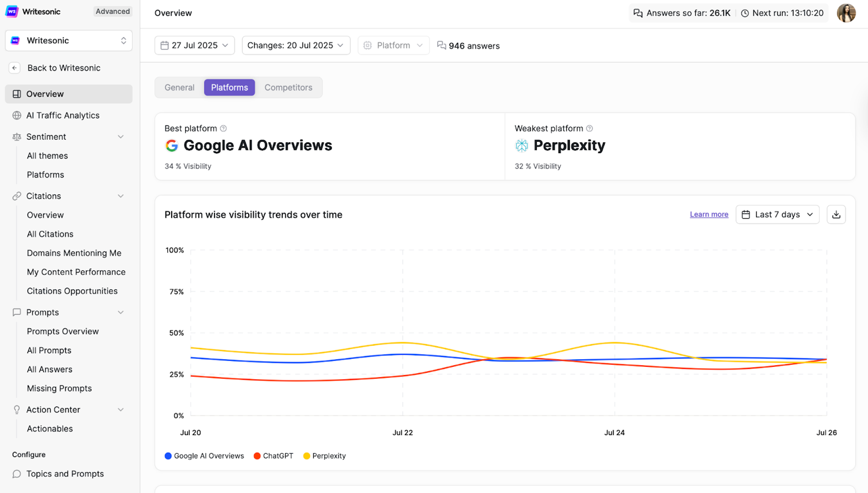Open Citations Opportunities
Viewport: 868px width, 493px height.
pos(72,291)
